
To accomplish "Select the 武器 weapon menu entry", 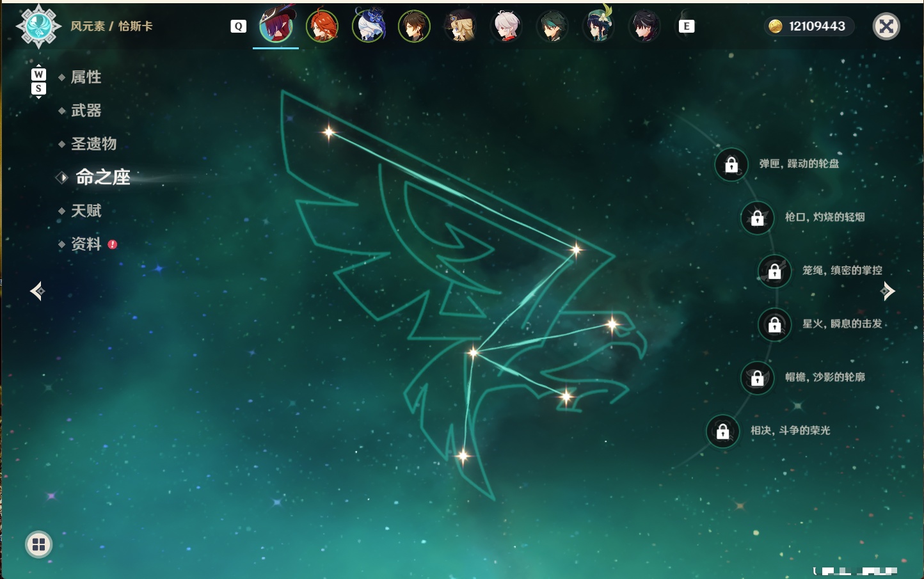I will (86, 111).
